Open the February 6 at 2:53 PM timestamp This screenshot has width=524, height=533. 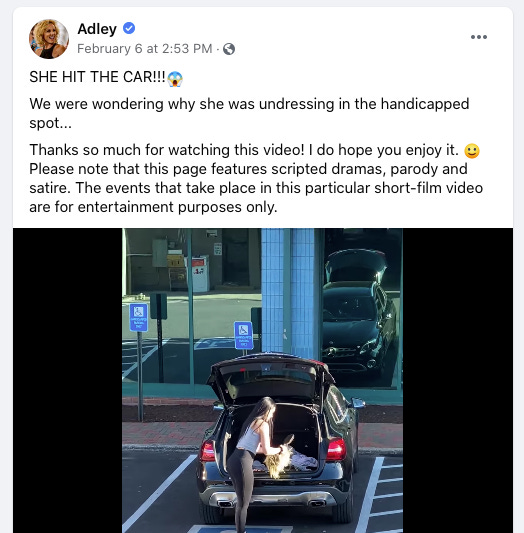tap(144, 49)
